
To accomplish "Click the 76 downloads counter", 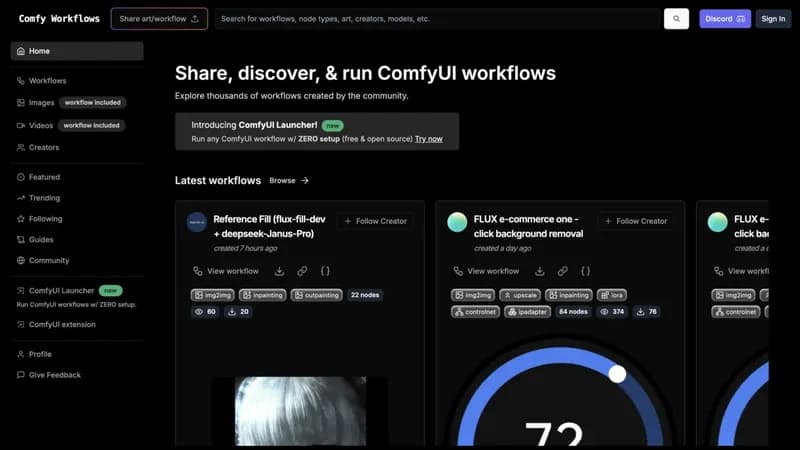I will pyautogui.click(x=646, y=312).
